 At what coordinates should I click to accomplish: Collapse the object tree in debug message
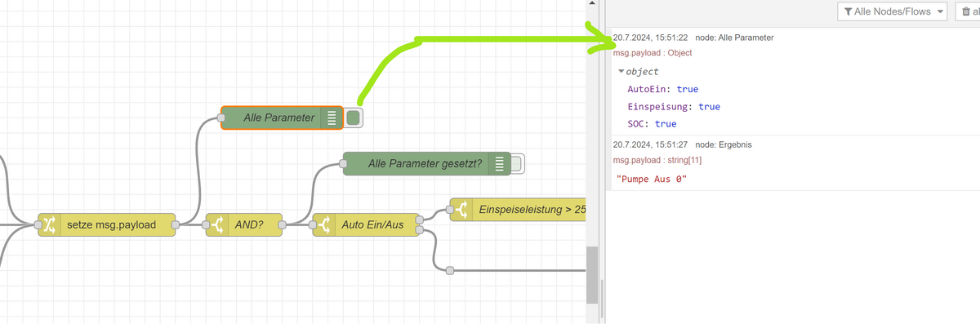pyautogui.click(x=621, y=72)
